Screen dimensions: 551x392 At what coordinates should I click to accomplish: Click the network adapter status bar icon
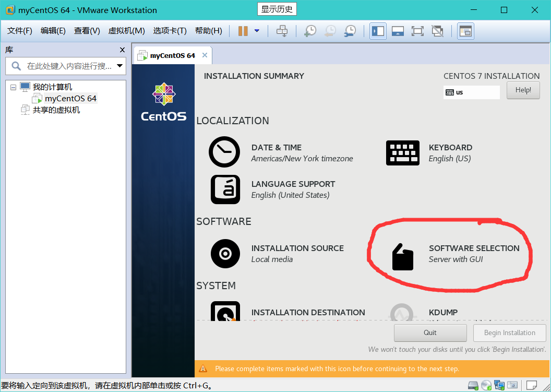(499, 385)
